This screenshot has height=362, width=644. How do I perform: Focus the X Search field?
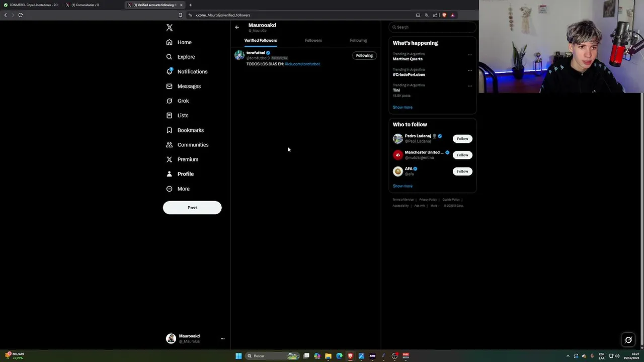pos(432,27)
